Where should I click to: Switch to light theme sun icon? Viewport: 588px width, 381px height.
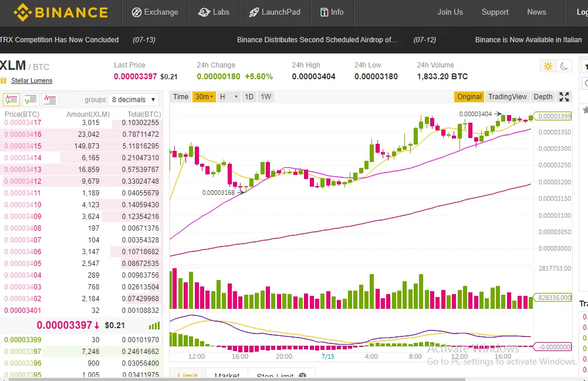[x=548, y=66]
